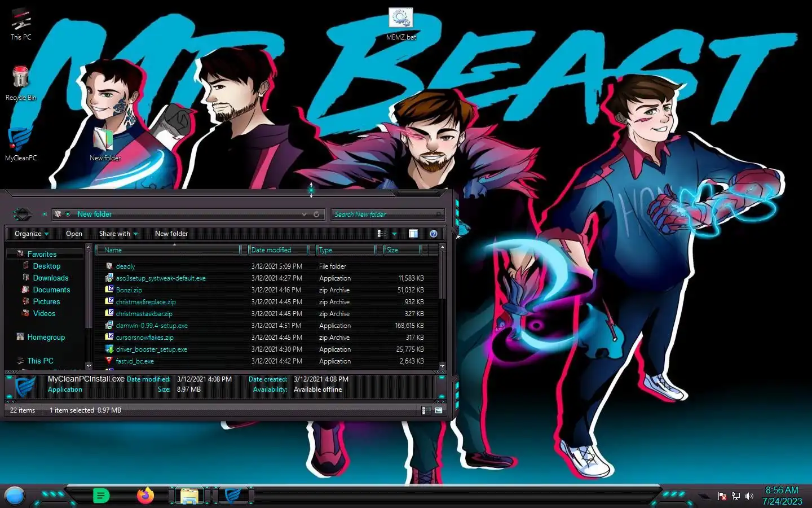
Task: Click navigation pane scroll up arrow
Action: pos(89,248)
